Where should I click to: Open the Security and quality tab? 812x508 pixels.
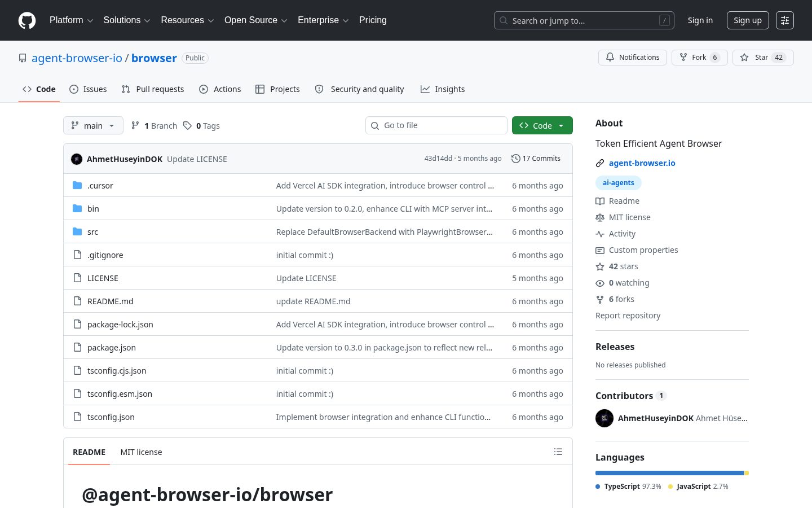coord(359,89)
